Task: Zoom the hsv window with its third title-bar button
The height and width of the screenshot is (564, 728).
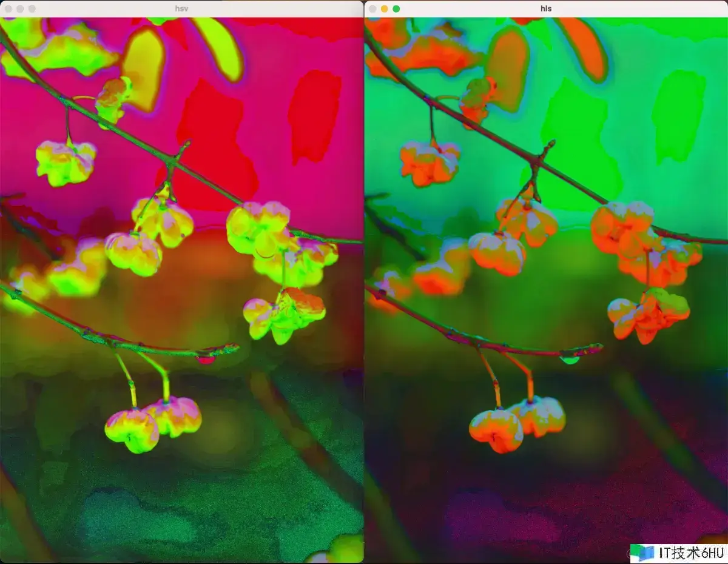Action: [32, 9]
